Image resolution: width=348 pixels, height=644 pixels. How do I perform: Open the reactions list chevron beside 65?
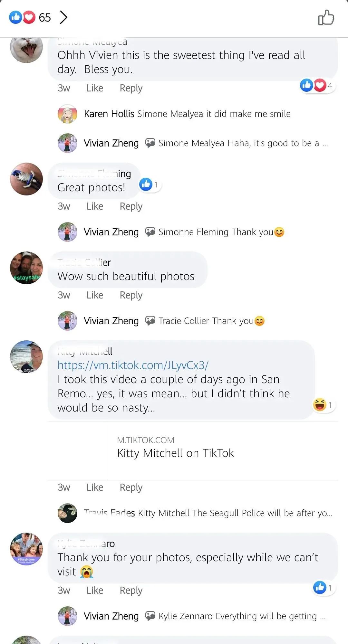tap(64, 17)
